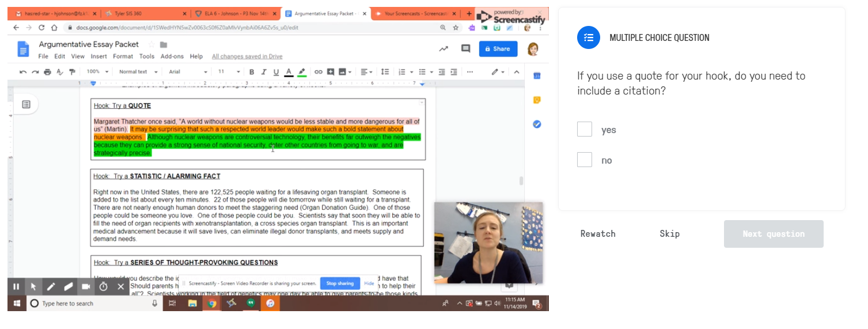
Task: Click the blue Share button
Action: (x=498, y=49)
